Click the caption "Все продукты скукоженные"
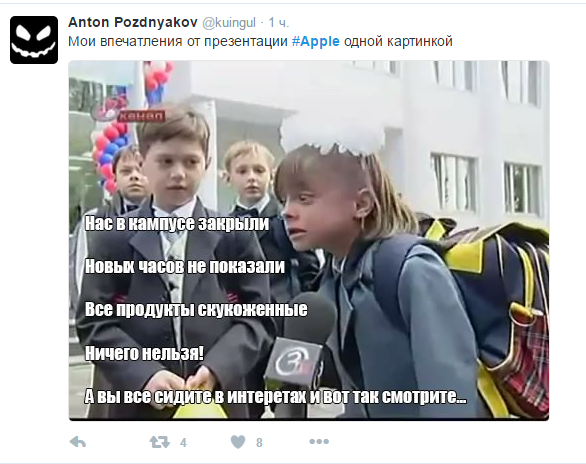 coord(196,310)
